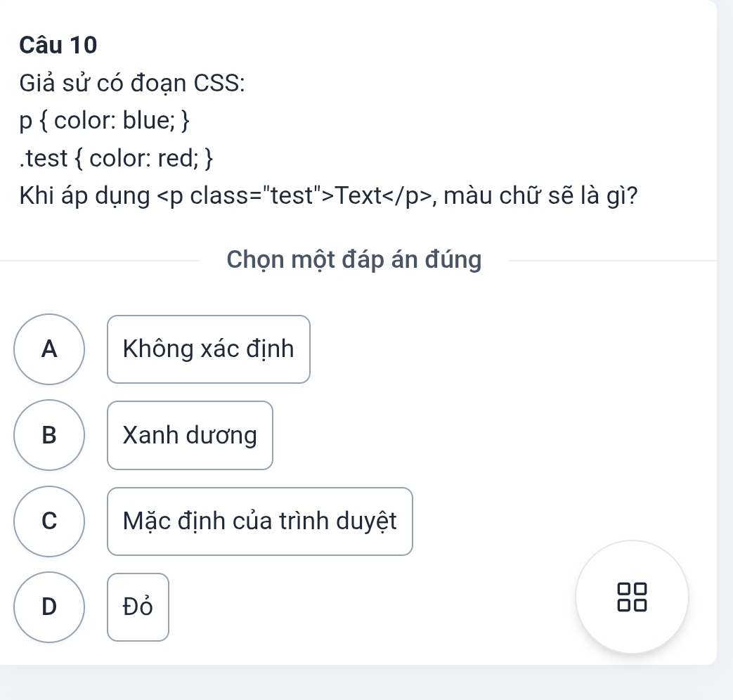Select answer option A circle
Image resolution: width=733 pixels, height=700 pixels.
click(x=49, y=349)
